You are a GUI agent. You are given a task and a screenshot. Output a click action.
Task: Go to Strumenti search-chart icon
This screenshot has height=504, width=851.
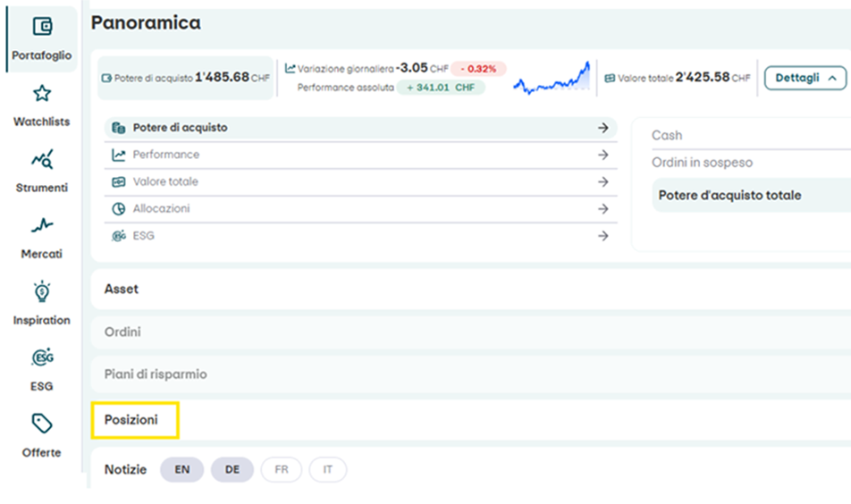click(x=42, y=160)
